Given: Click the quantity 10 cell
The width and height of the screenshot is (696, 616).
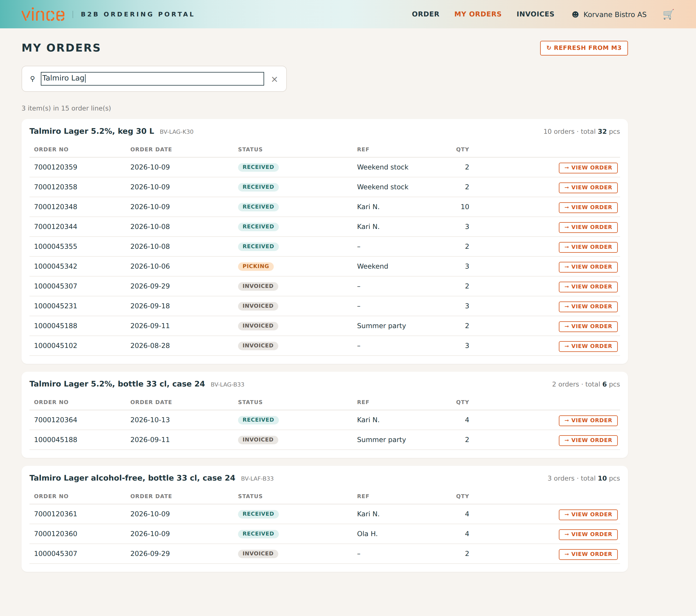Looking at the screenshot, I should coord(465,207).
